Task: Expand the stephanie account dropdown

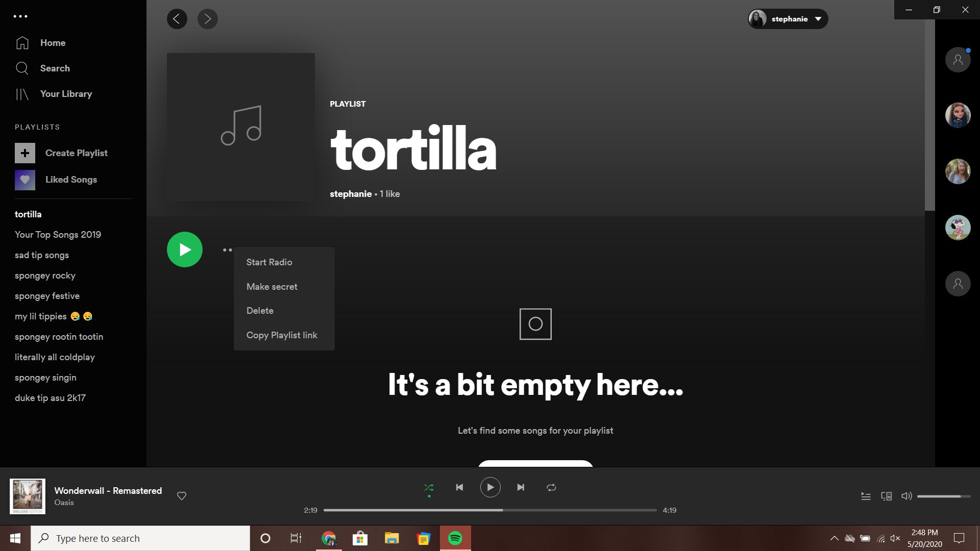Action: (x=818, y=19)
